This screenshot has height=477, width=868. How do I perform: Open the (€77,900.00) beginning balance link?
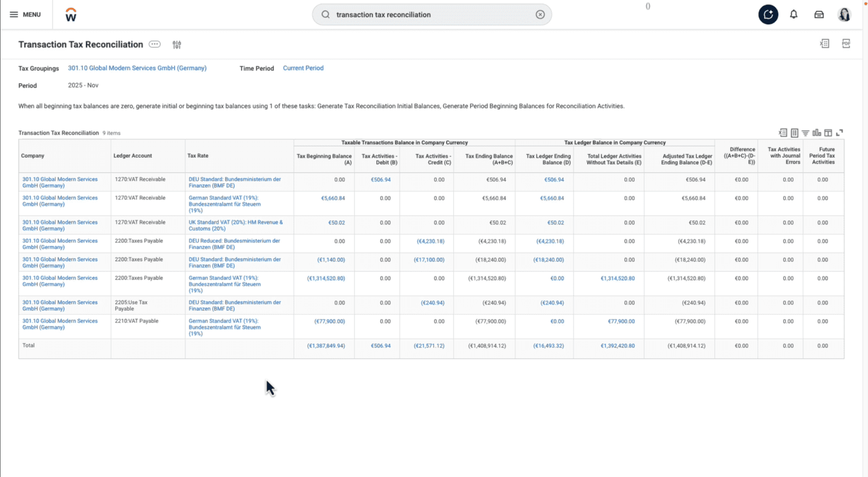point(329,322)
